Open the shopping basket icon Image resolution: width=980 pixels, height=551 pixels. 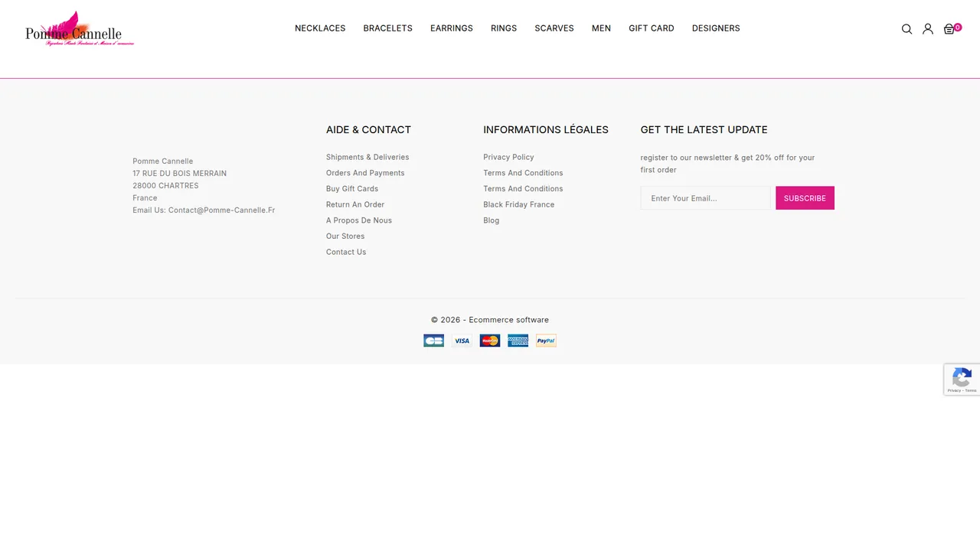pos(949,29)
